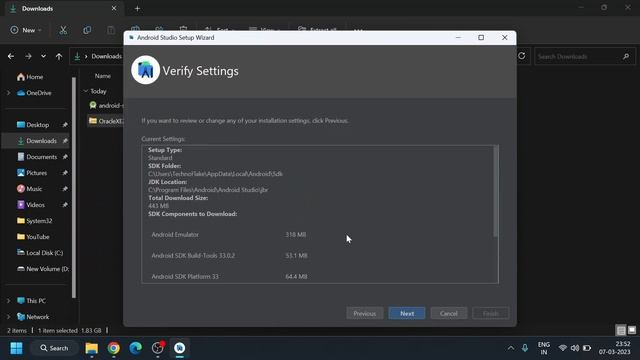Click the Android Emulator component row
640x360 pixels.
[x=229, y=235]
